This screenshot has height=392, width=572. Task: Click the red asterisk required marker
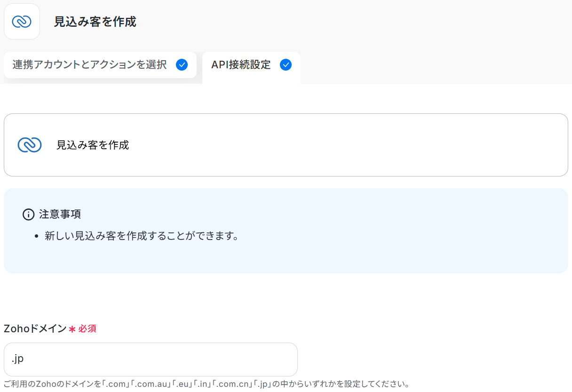[x=72, y=329]
